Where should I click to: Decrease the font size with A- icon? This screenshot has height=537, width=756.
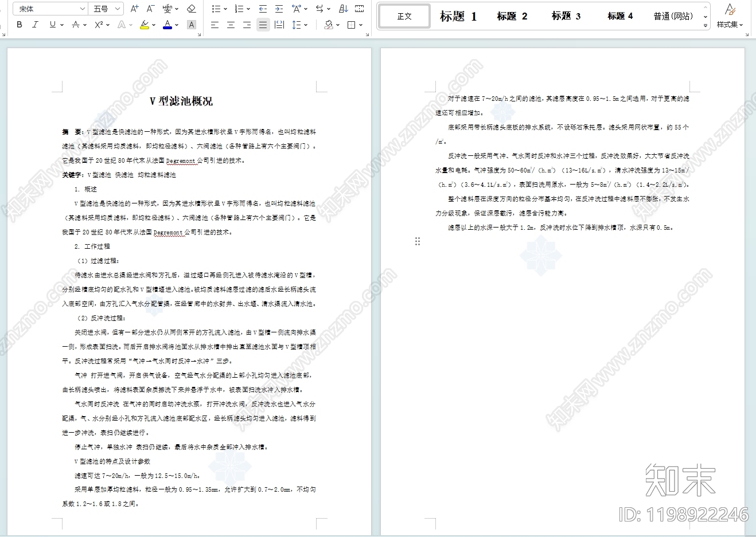[150, 9]
